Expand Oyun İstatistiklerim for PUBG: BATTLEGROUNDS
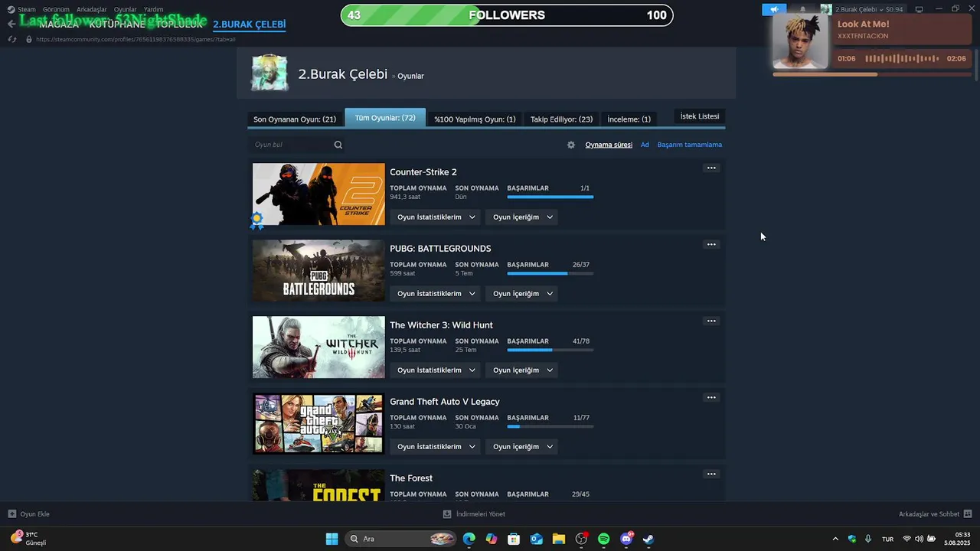Screen dimensions: 980x551 coord(436,294)
